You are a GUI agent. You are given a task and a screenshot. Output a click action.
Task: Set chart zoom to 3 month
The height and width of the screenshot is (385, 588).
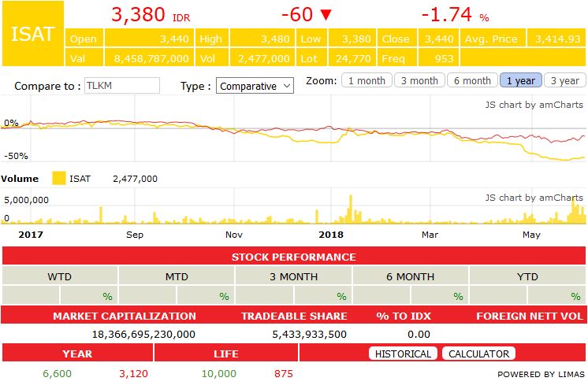point(419,80)
